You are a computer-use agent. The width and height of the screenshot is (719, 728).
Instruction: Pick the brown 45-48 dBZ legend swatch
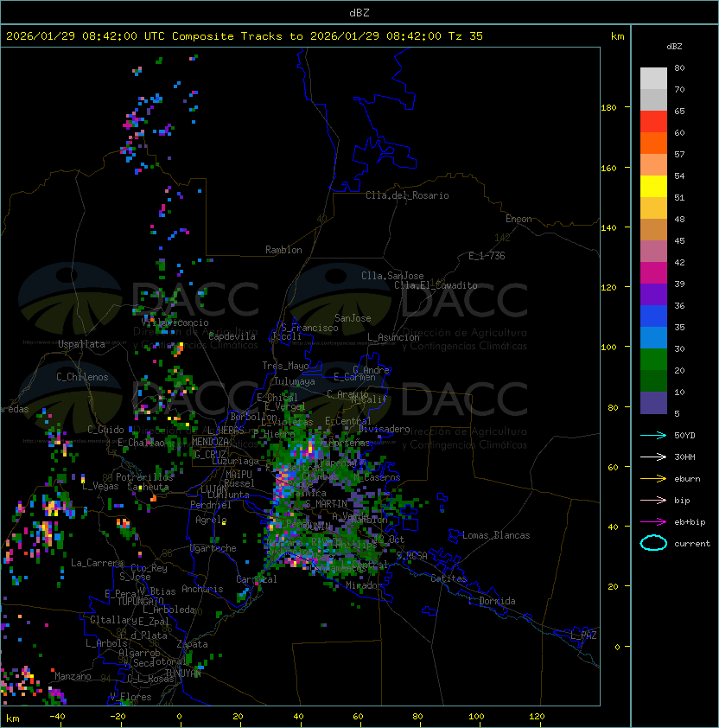pos(653,230)
